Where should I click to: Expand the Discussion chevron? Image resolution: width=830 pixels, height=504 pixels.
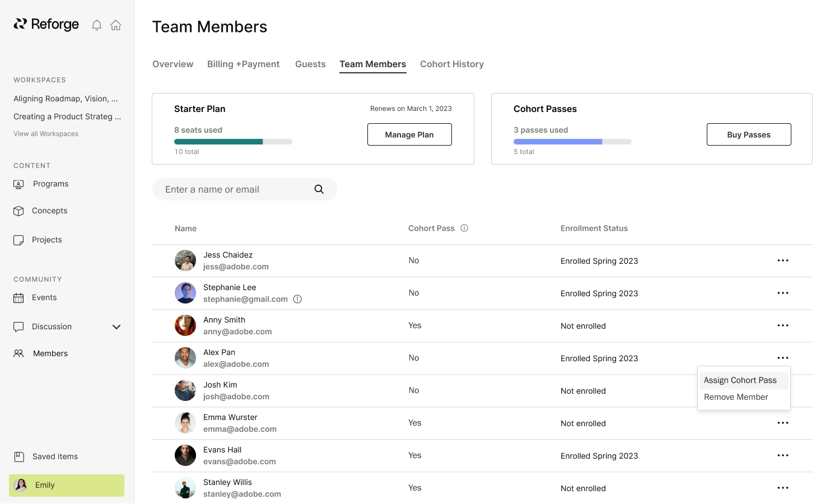[116, 327]
